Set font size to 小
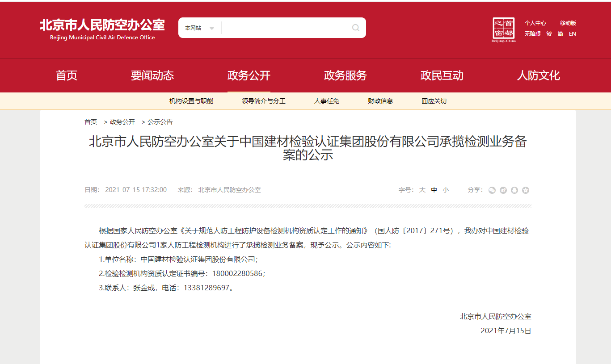The image size is (611, 364). click(x=446, y=190)
